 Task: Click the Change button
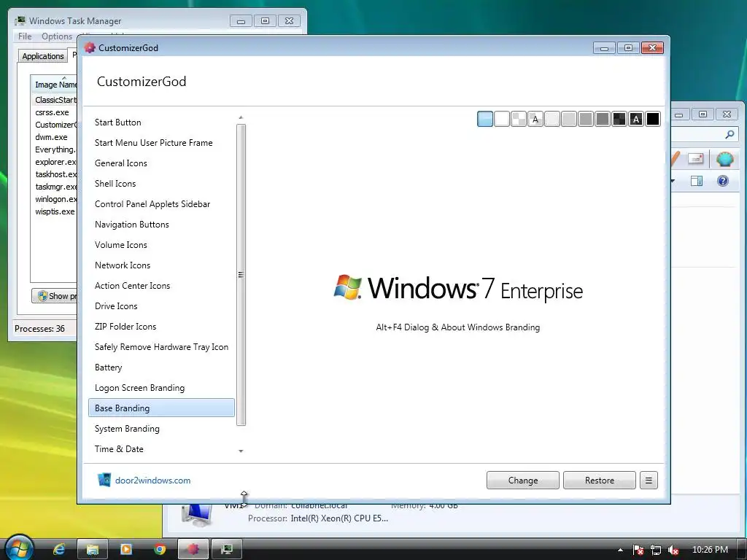point(522,481)
